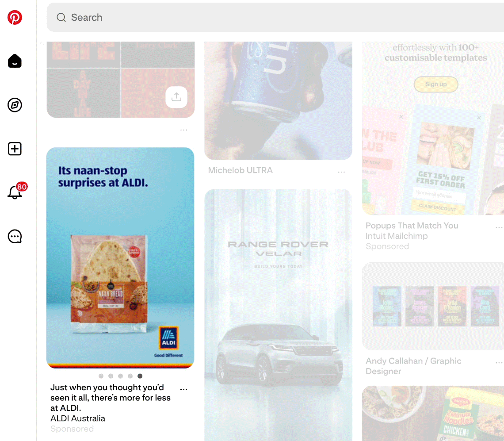Select the fifth ALDI carousel dot
This screenshot has height=441, width=504.
(140, 376)
